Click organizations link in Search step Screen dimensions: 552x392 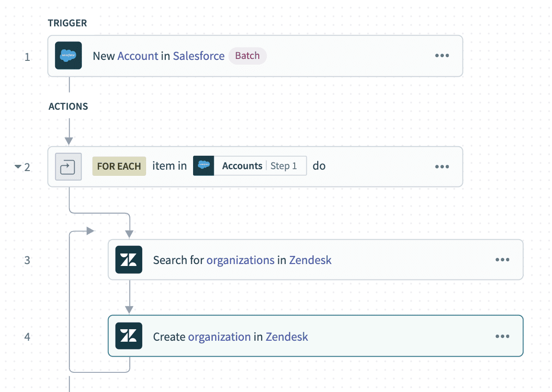click(x=240, y=260)
